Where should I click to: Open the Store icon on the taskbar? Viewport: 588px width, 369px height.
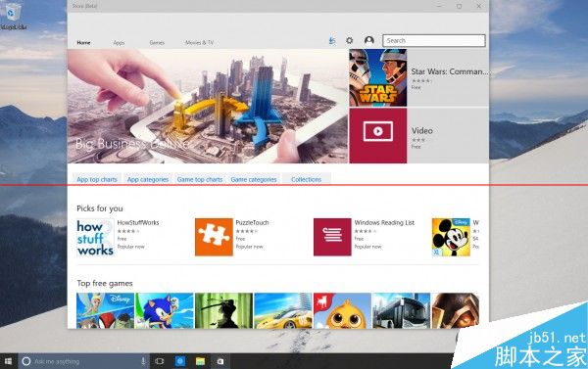(220, 361)
